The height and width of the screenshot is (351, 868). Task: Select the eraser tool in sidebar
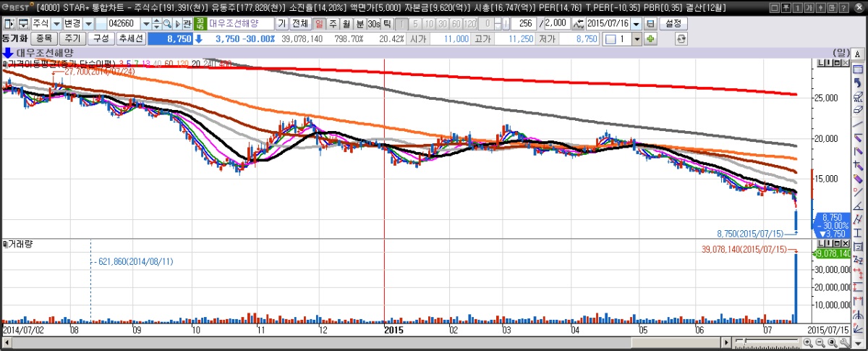(x=858, y=110)
